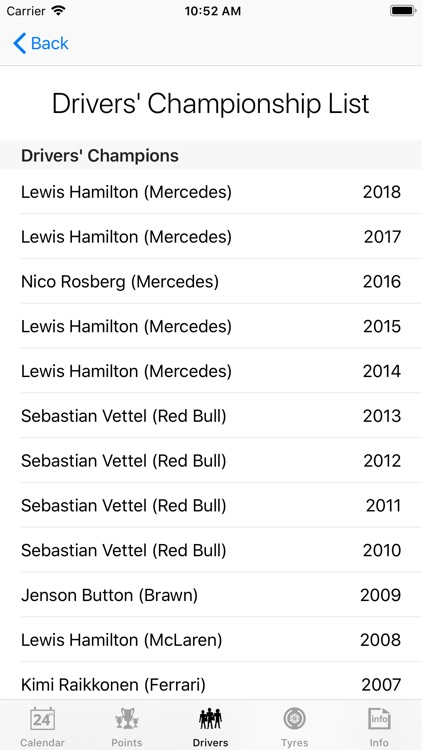Select Lewis Hamilton (Mercedes) 2018 row
This screenshot has height=750, width=422.
pos(211,192)
